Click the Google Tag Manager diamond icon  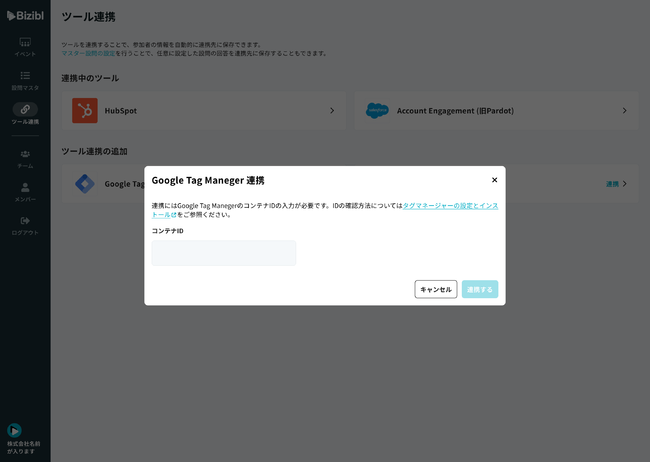(85, 184)
